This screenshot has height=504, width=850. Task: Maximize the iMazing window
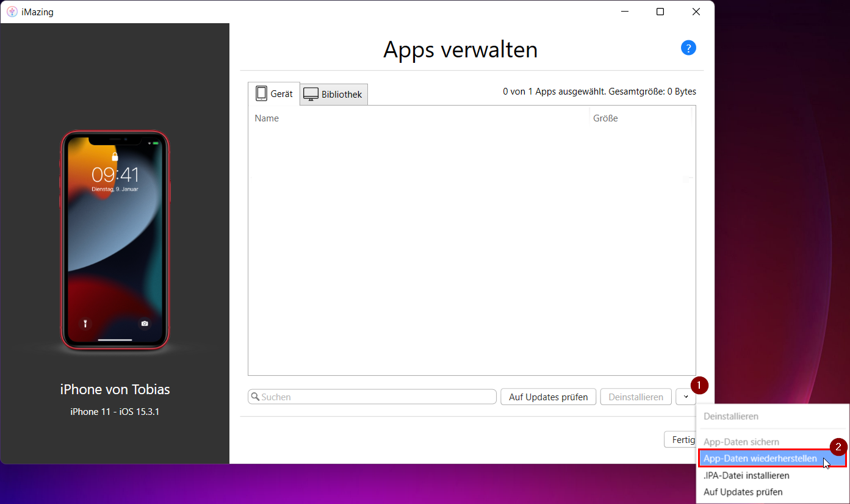[660, 12]
